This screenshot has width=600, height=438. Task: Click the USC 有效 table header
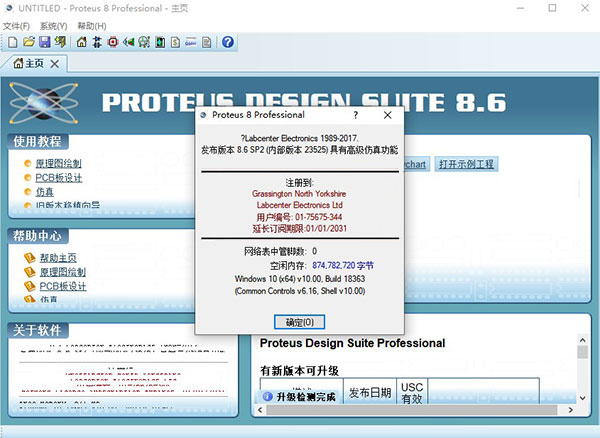(x=412, y=392)
